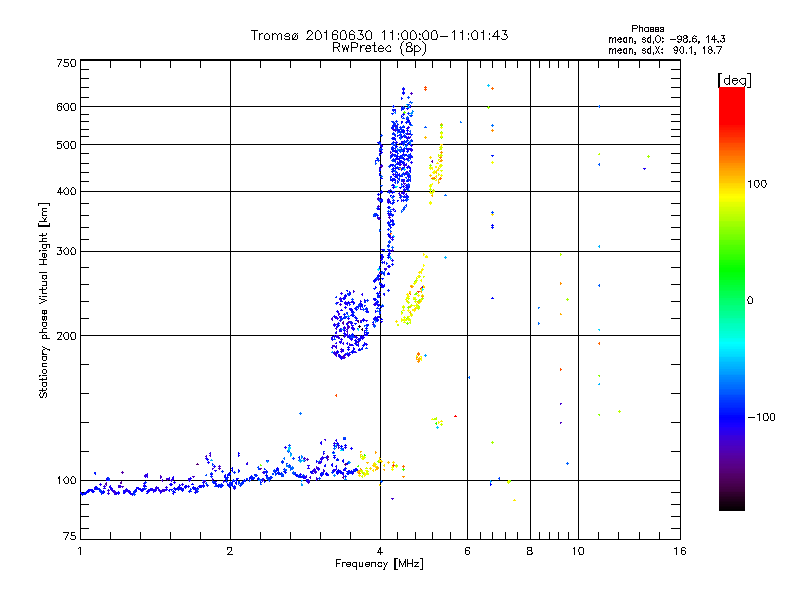Image resolution: width=800 pixels, height=600 pixels.
Task: Click the y-axis tick label '400'
Action: click(x=66, y=191)
